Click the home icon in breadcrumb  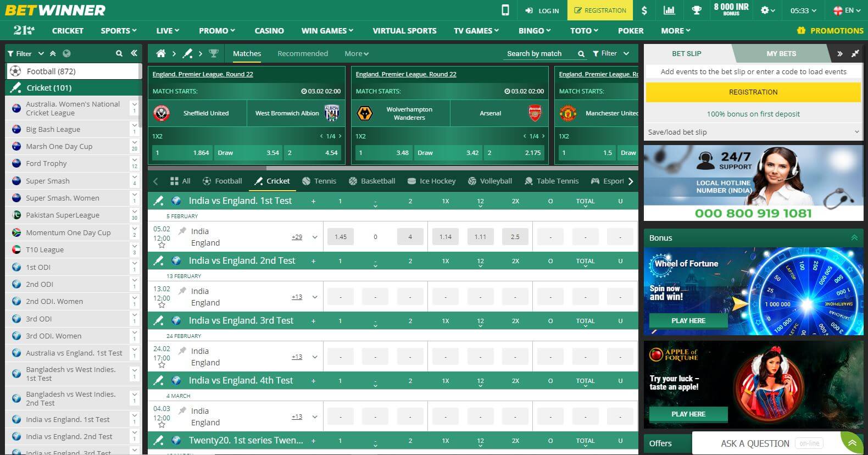tap(161, 53)
